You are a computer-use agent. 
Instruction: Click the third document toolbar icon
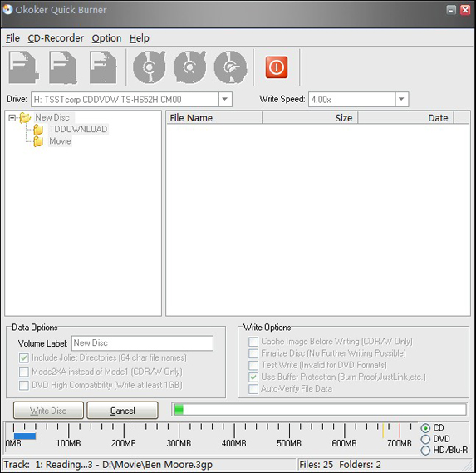103,67
